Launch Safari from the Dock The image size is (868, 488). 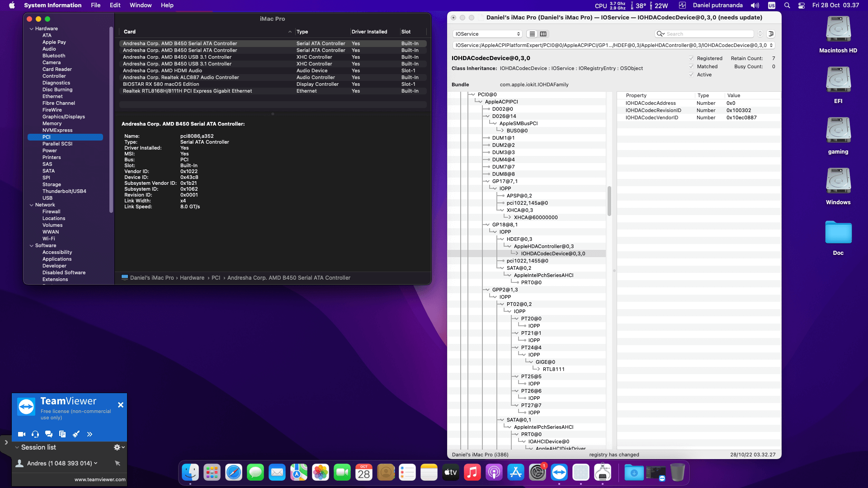234,473
